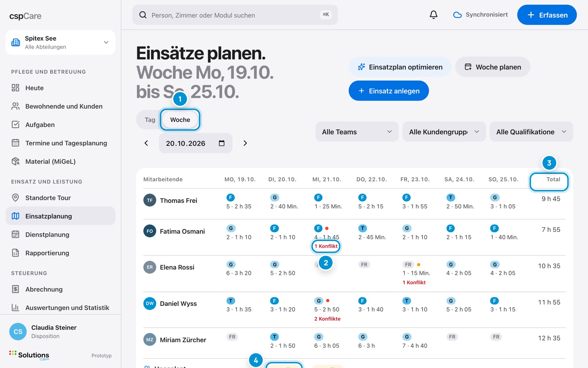
Task: Open Heute dashboard icon in sidebar
Action: click(15, 88)
